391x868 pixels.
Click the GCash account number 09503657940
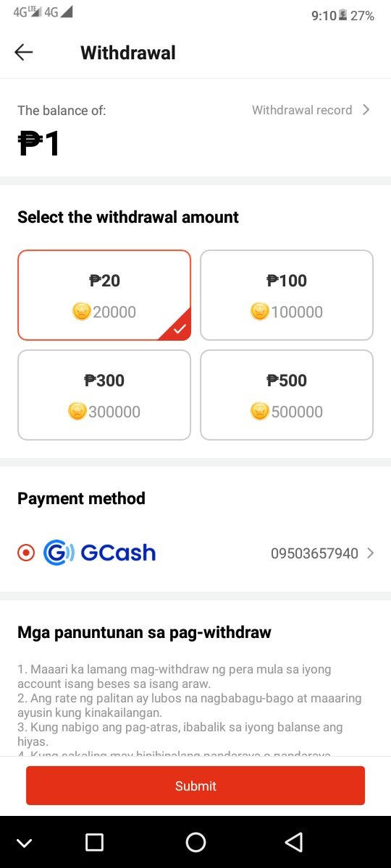click(314, 553)
